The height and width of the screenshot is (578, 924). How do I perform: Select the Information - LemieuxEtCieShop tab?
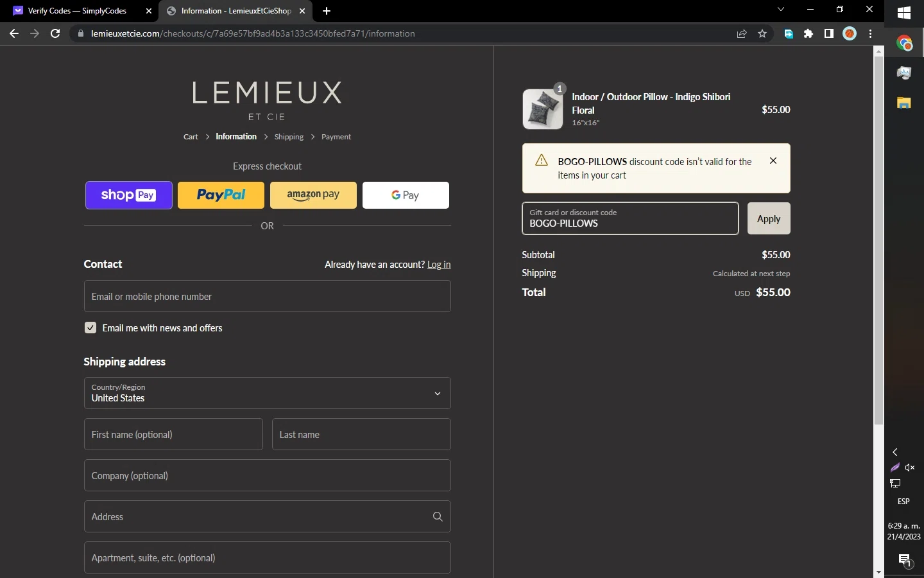[235, 11]
